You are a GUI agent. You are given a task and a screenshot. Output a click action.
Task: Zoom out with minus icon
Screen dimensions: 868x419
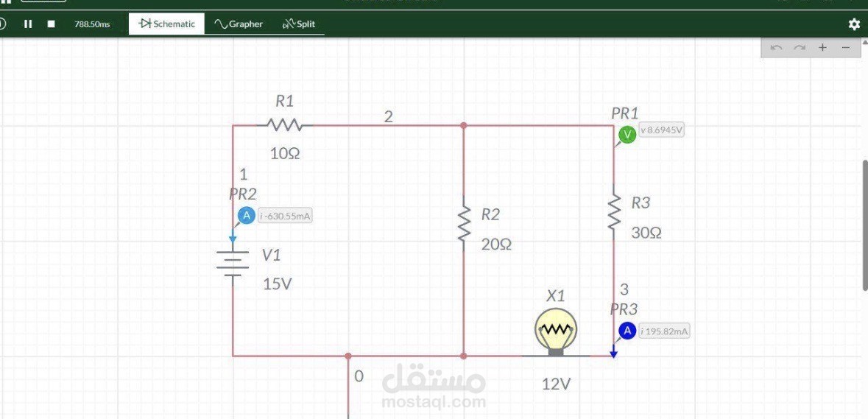845,48
